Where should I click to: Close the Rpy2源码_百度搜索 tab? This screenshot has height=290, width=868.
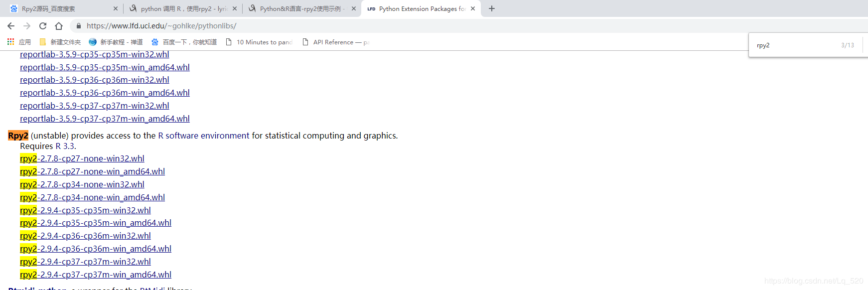click(x=116, y=8)
